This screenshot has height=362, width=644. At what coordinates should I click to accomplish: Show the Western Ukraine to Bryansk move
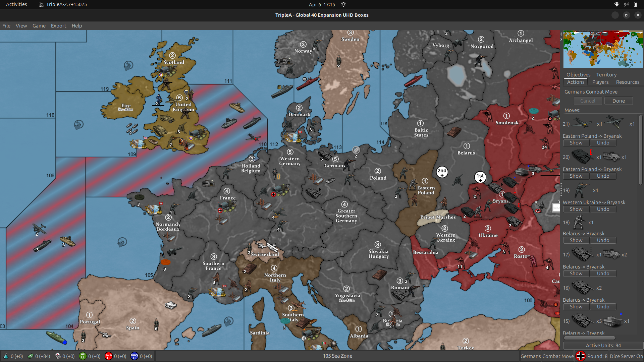click(576, 209)
